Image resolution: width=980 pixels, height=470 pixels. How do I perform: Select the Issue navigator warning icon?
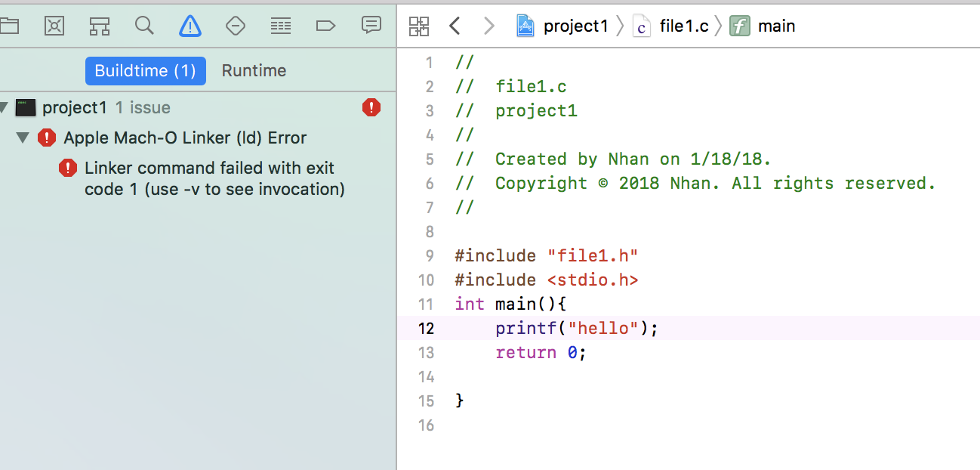(x=190, y=26)
